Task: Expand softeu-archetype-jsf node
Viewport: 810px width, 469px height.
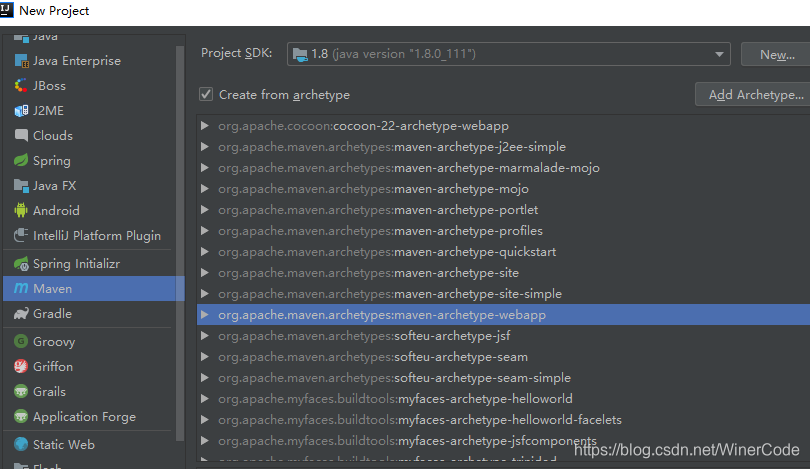Action: [x=205, y=336]
